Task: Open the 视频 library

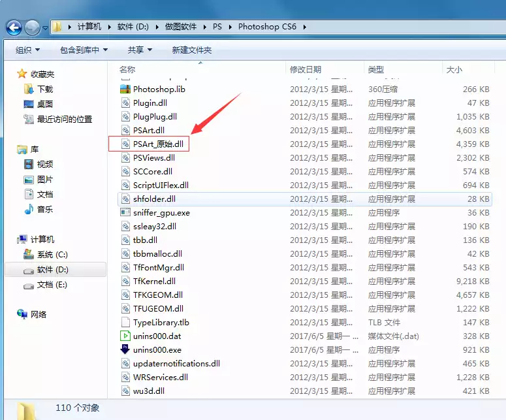Action: pos(45,165)
